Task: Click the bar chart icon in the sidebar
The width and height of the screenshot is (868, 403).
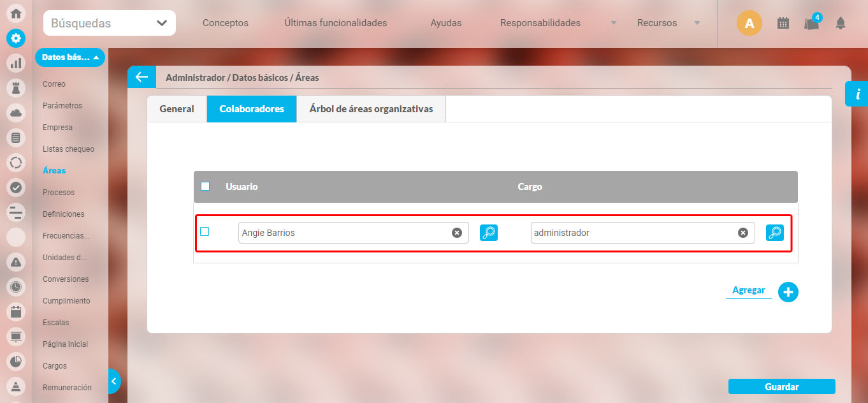Action: coord(16,62)
